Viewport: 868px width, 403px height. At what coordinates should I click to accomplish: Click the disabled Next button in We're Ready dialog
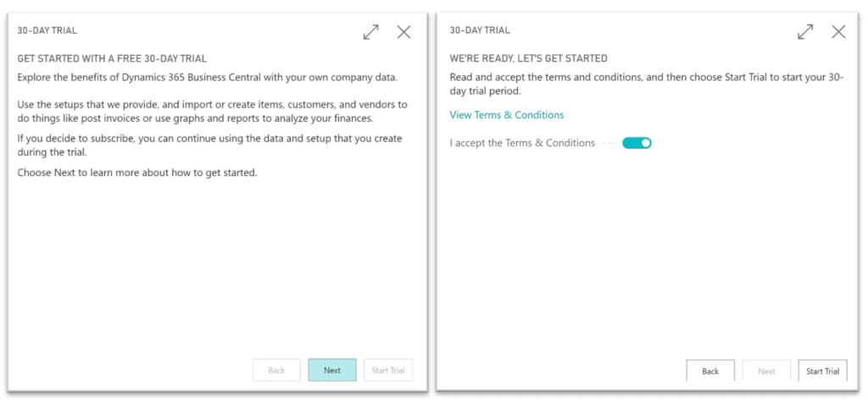point(766,371)
